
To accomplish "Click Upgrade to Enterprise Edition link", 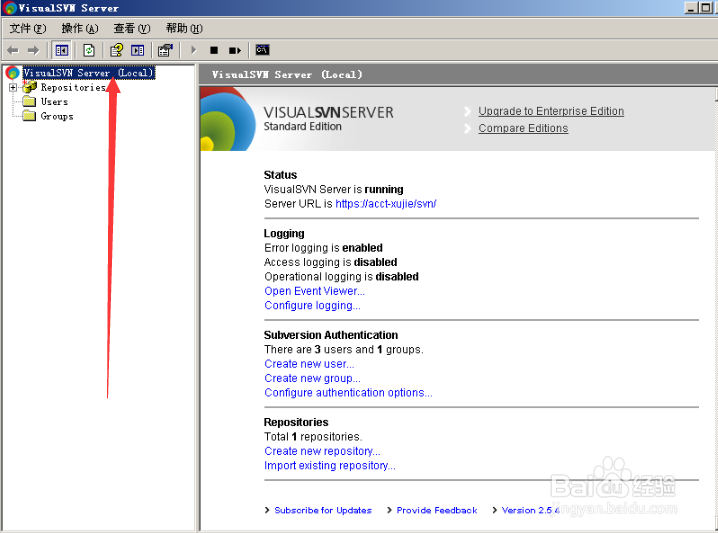I will coord(551,111).
